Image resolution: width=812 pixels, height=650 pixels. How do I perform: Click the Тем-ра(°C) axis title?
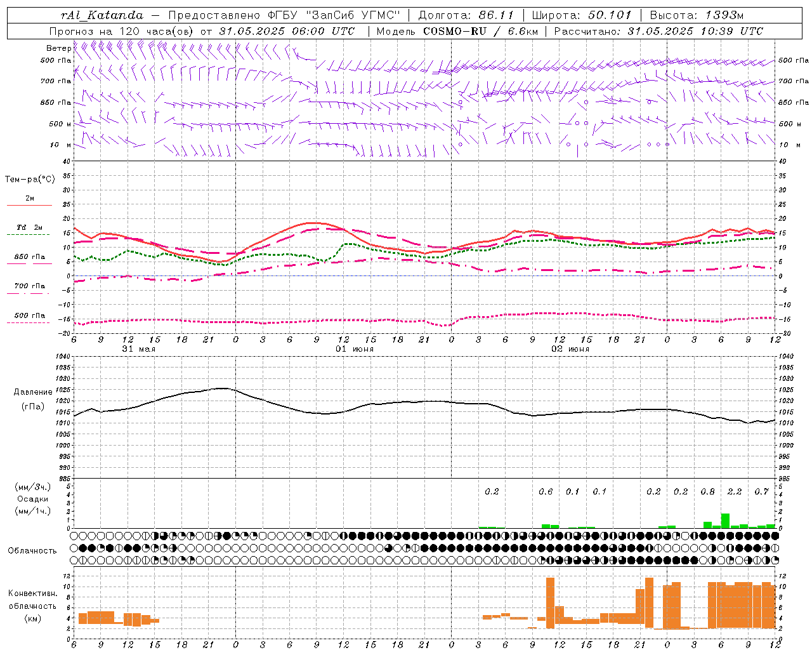point(30,180)
